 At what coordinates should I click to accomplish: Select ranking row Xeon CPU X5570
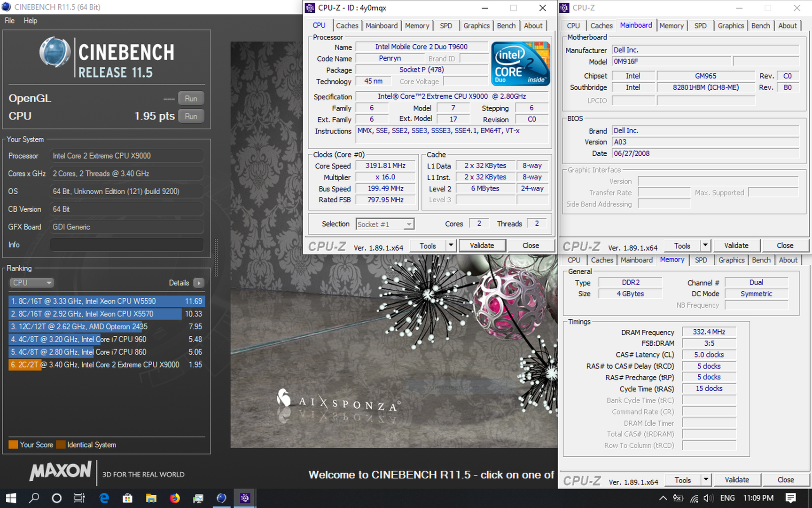(x=107, y=314)
